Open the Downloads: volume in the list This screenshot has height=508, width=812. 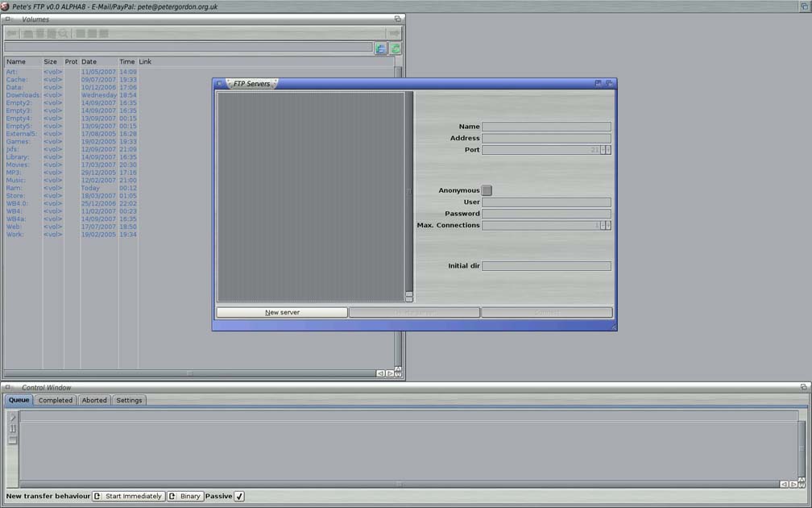(23, 95)
